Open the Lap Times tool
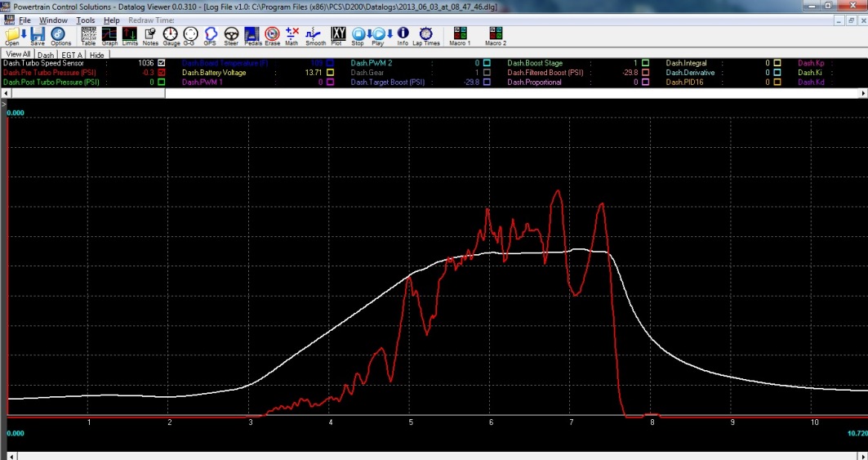The image size is (868, 460). pyautogui.click(x=425, y=36)
